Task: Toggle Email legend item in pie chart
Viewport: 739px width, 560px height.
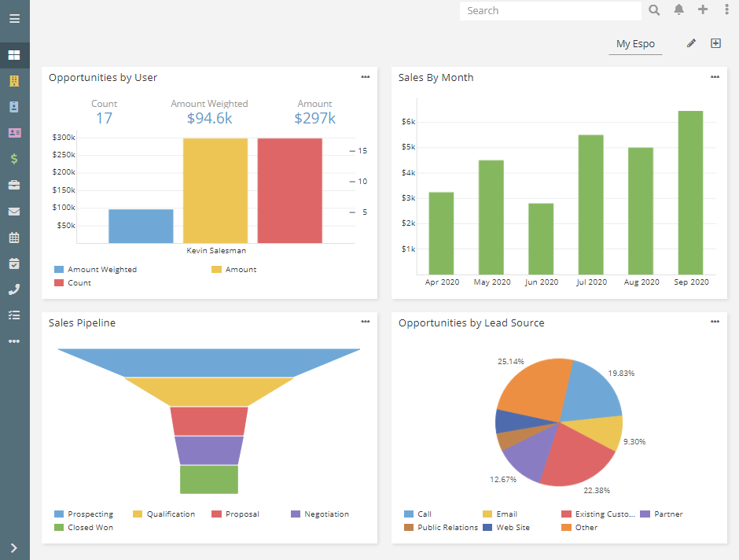Action: click(500, 514)
